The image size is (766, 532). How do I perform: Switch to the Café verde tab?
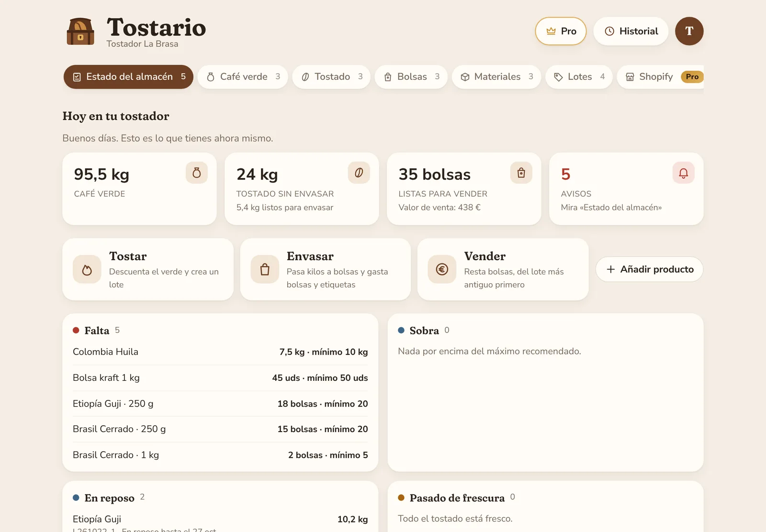pyautogui.click(x=243, y=77)
